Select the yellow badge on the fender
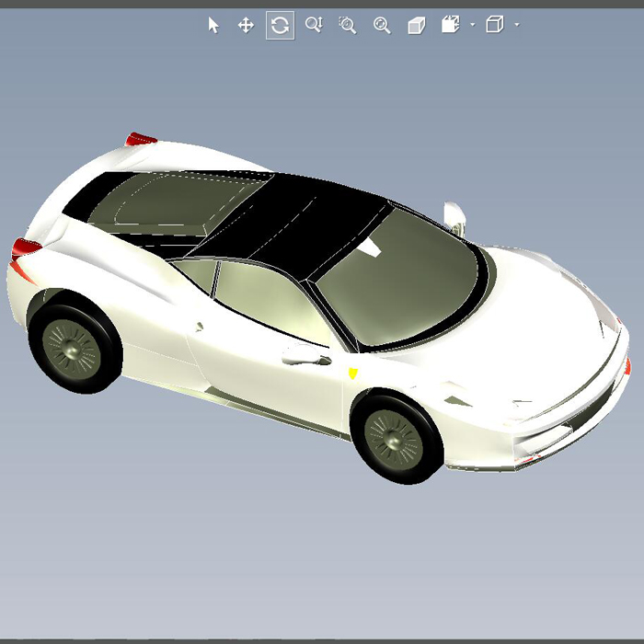This screenshot has width=644, height=644. coord(352,374)
